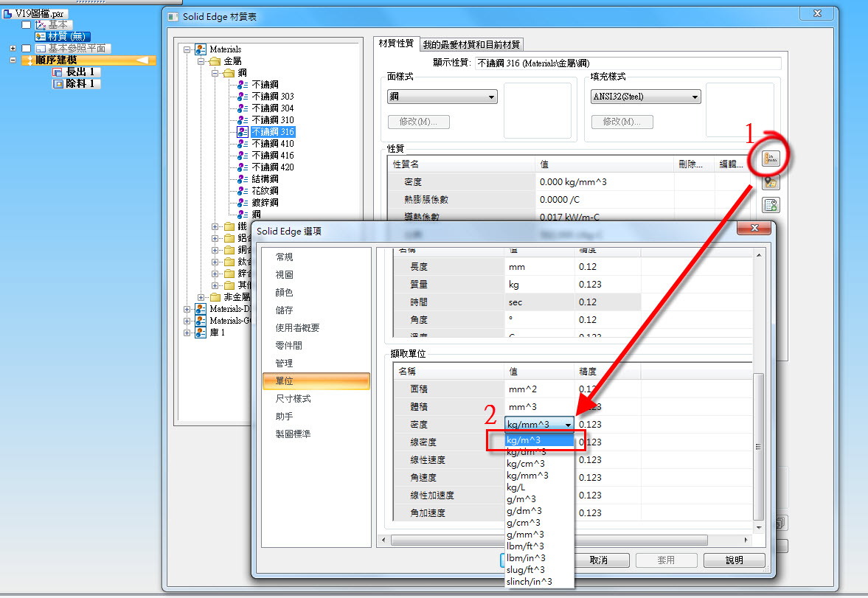Click the 密度 value 0.000 kg/mm^3 cell
This screenshot has height=598, width=868.
[606, 181]
